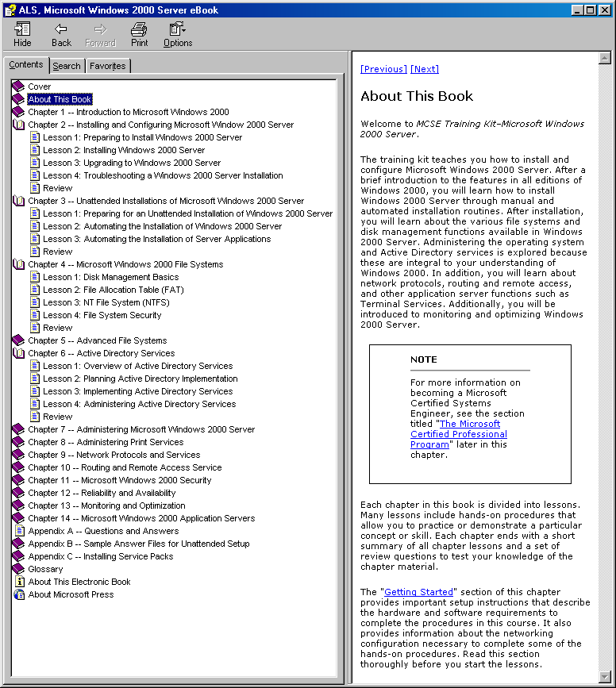616x688 pixels.
Task: Open the Getting Started link
Action: pos(418,592)
